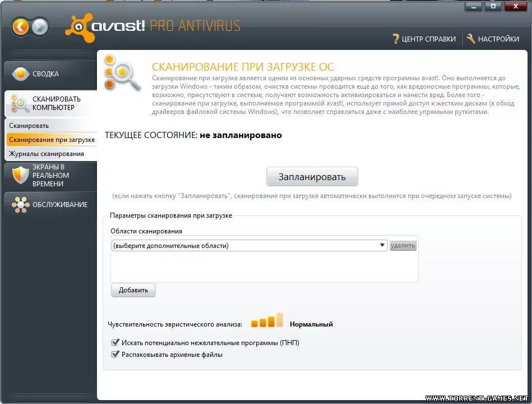
Task: Open Настройки link
Action: coord(493,39)
